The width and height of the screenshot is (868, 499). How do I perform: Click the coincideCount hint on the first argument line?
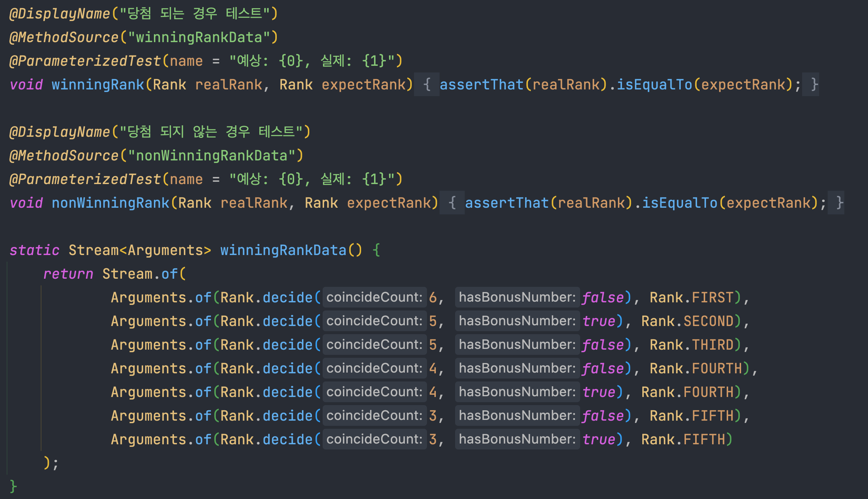point(374,297)
